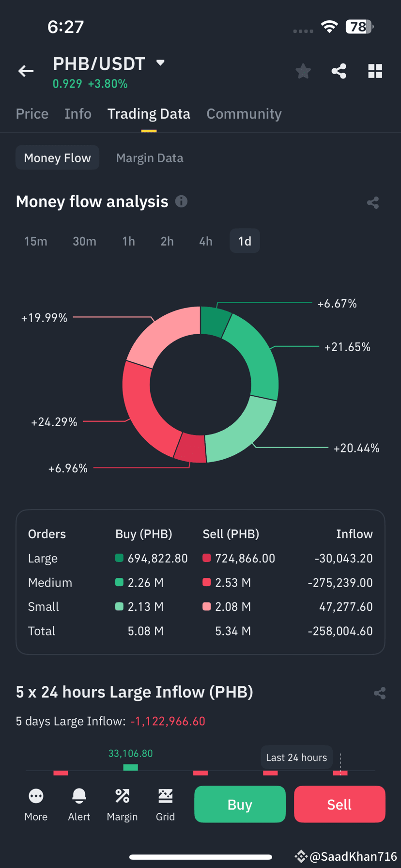Tap the green Buy button
Viewport: 401px width, 868px height.
(240, 804)
